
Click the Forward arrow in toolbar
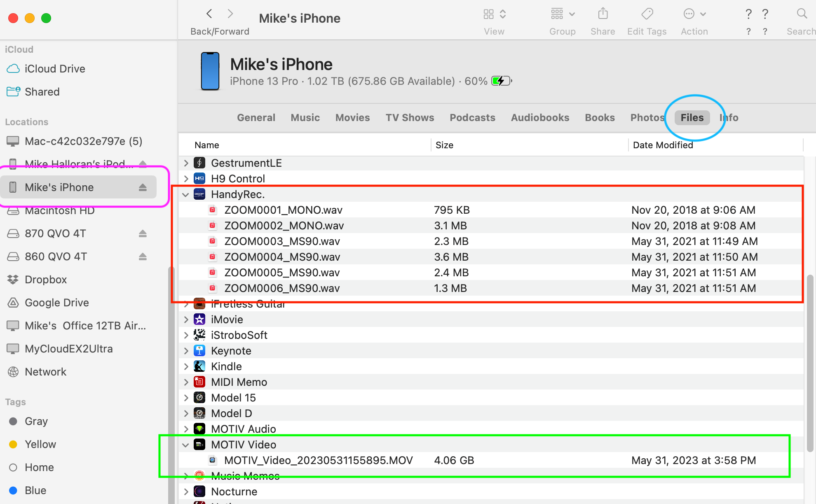pos(230,14)
